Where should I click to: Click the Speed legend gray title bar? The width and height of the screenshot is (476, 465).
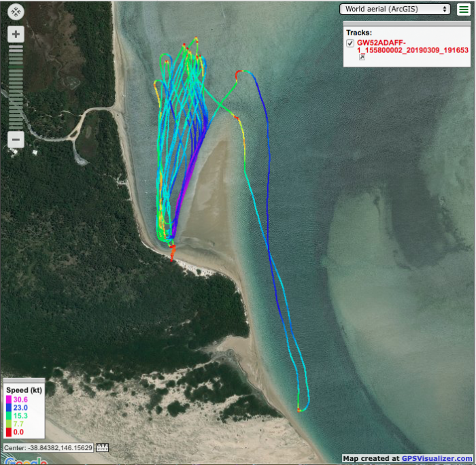(x=24, y=381)
